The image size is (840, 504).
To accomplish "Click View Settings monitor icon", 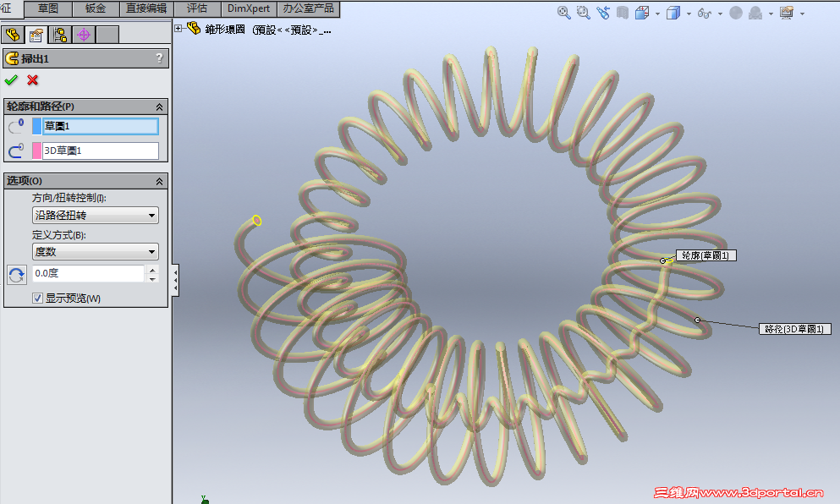I will click(x=787, y=13).
